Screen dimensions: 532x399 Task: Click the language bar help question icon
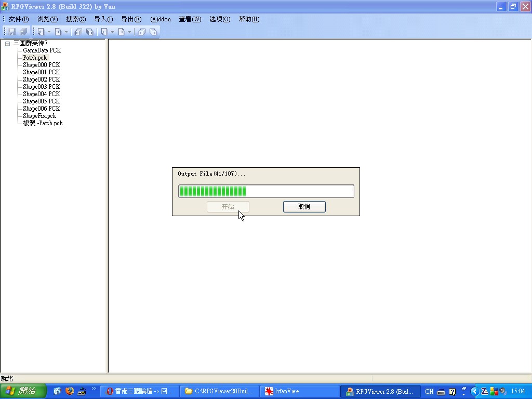click(x=453, y=392)
